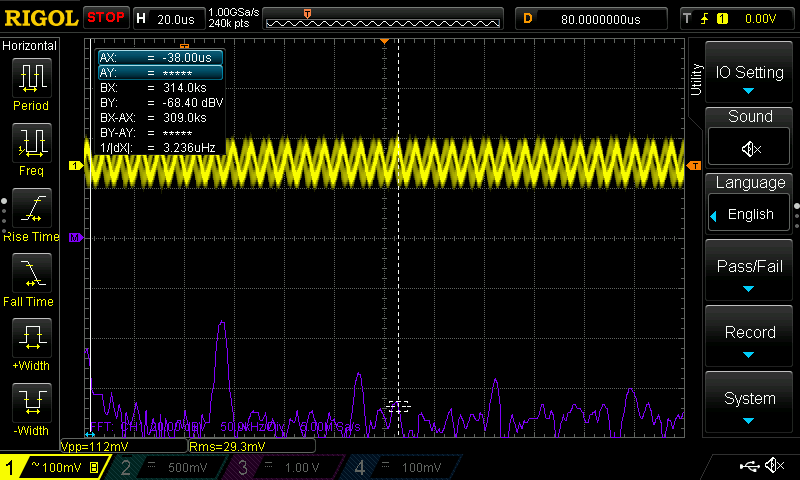The width and height of the screenshot is (800, 480).
Task: Toggle the Sound mute speaker icon
Action: pos(750,148)
